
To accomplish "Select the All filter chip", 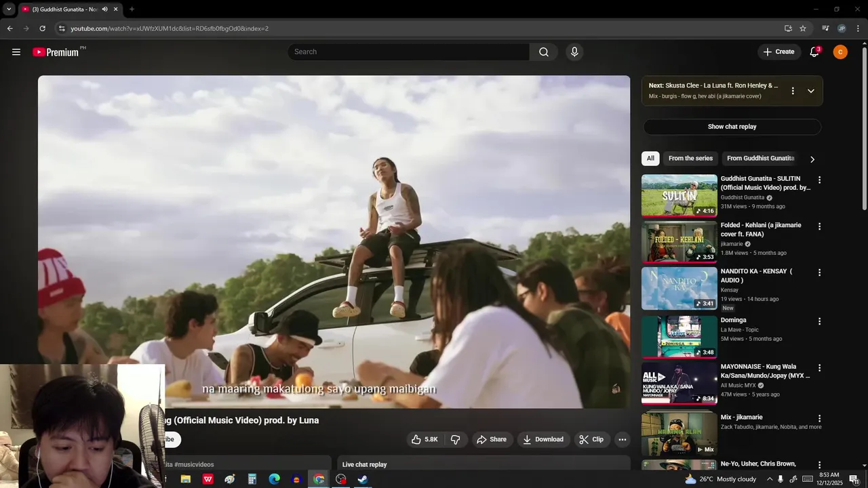I will 650,159.
